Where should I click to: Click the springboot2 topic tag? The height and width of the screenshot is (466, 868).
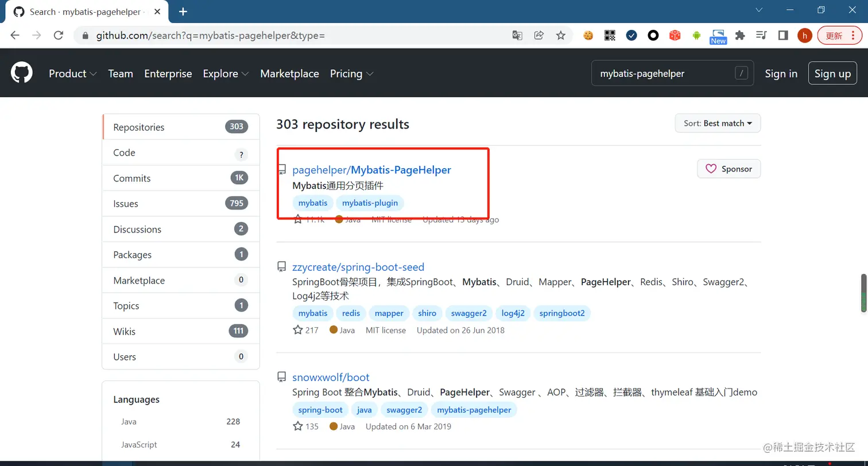click(562, 313)
